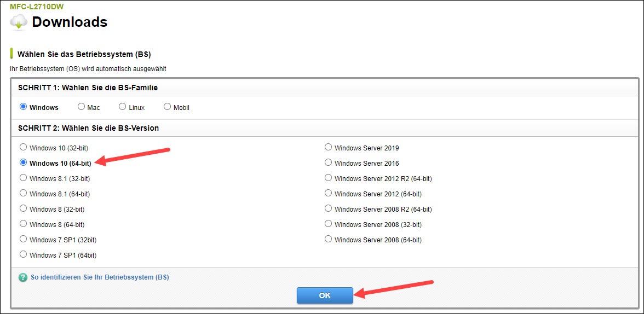Select Windows Server 2012 R2 (64-bit)
This screenshot has width=644, height=314.
coord(328,178)
